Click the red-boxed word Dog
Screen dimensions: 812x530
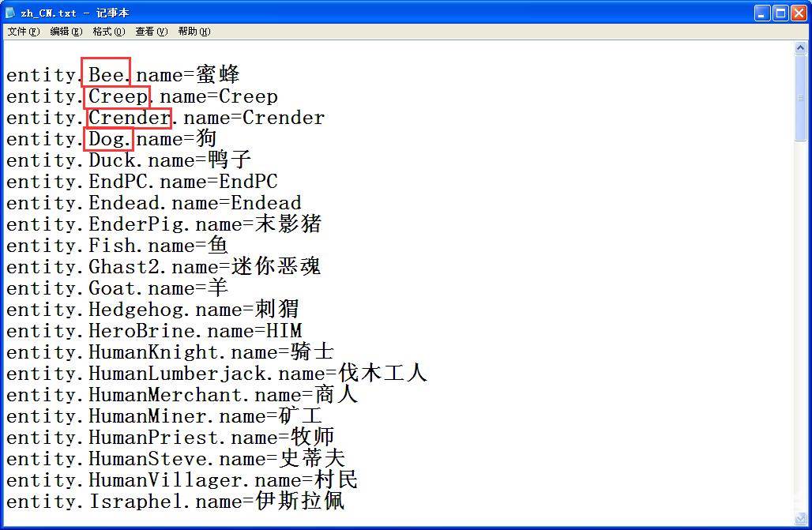tap(107, 139)
